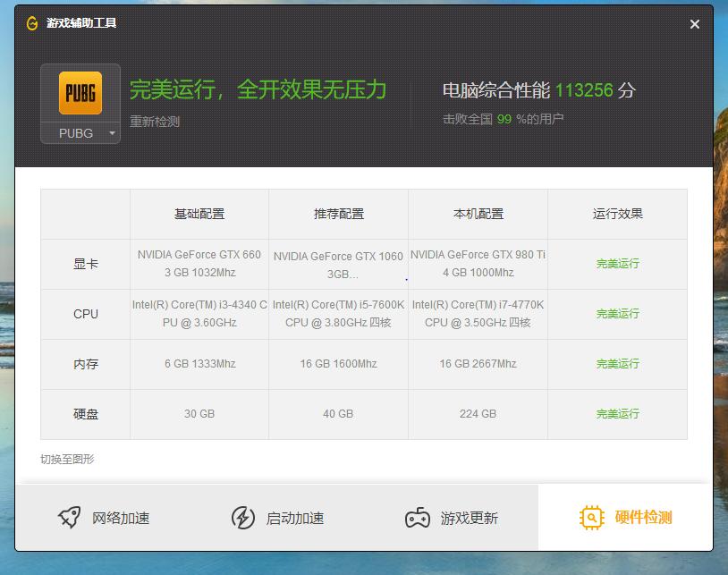Select the 硬件检测 tab
The height and width of the screenshot is (575, 728).
(625, 518)
